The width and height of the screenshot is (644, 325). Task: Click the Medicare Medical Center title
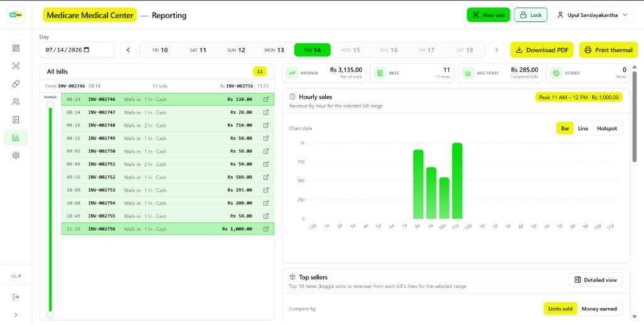pos(90,15)
